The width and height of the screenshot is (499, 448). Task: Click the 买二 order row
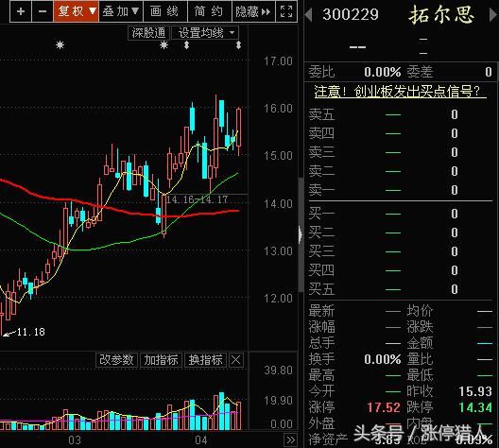401,233
